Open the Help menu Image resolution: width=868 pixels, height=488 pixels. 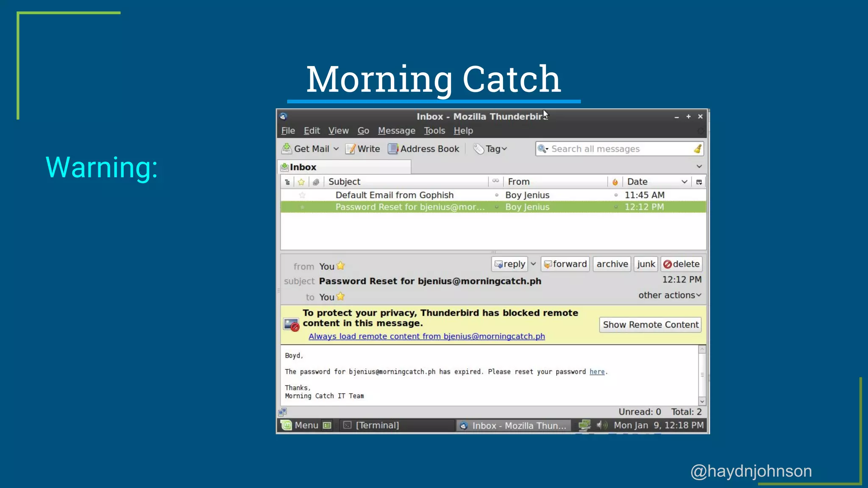click(x=463, y=130)
